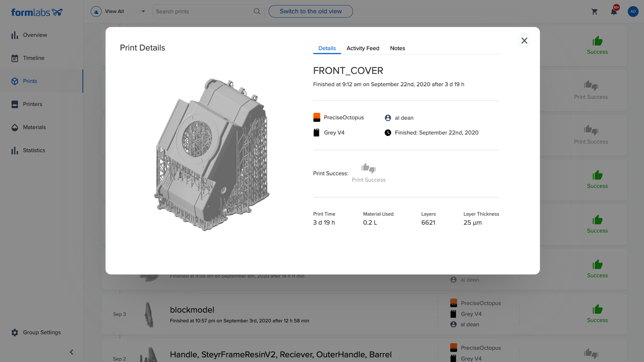Toggle Success thumbs-up on blockmodel row
This screenshot has height=362, width=644.
click(597, 309)
